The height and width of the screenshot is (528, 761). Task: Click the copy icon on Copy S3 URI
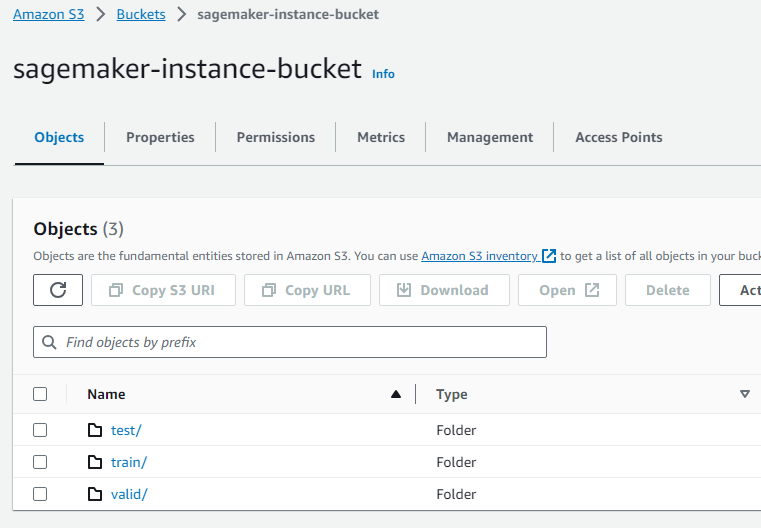coord(116,290)
